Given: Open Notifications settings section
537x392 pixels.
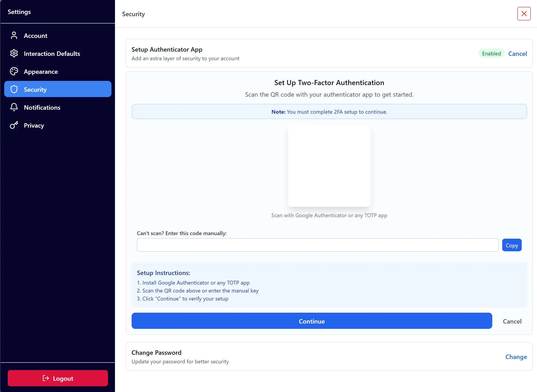Looking at the screenshot, I should [42, 107].
